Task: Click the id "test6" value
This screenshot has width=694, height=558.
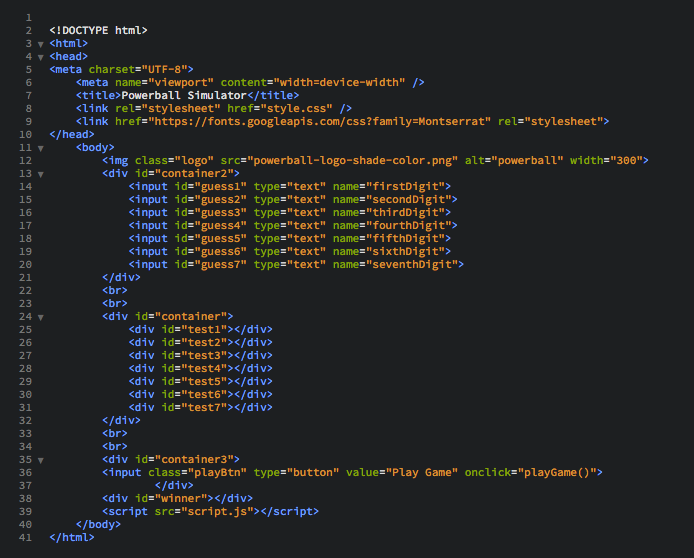Action: (204, 395)
